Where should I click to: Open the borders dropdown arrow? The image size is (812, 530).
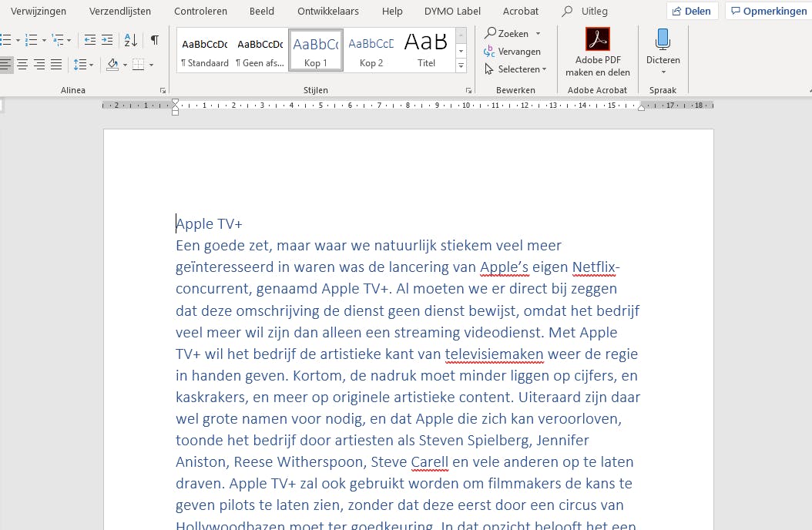pos(151,65)
